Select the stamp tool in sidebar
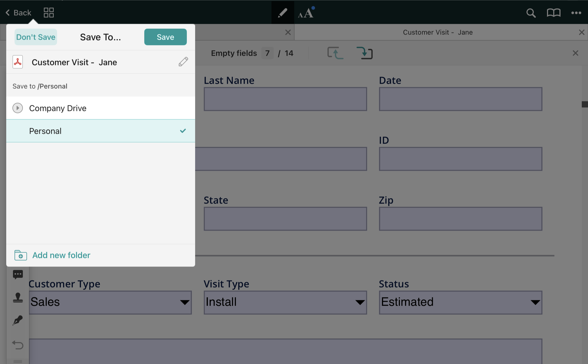 pos(18,298)
